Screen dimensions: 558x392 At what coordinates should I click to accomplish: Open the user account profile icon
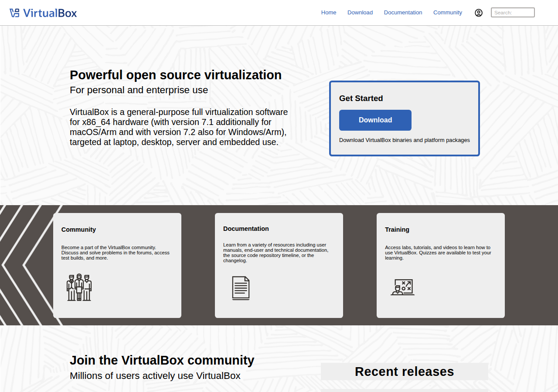point(479,13)
